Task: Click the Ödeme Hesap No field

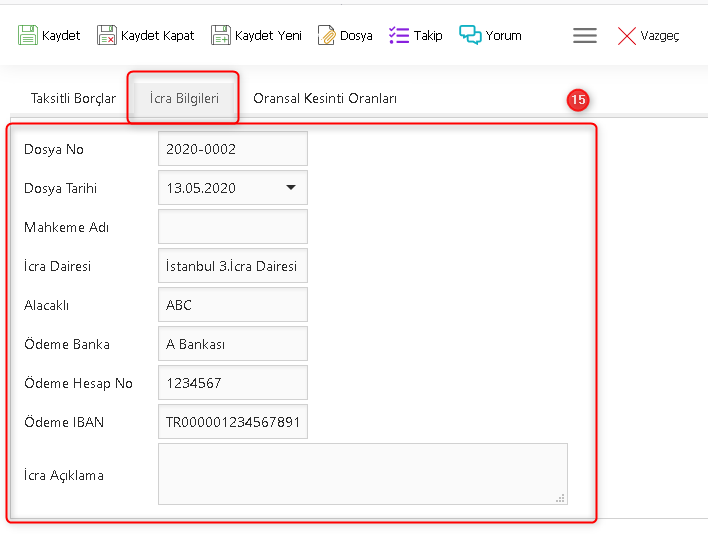Action: click(232, 383)
